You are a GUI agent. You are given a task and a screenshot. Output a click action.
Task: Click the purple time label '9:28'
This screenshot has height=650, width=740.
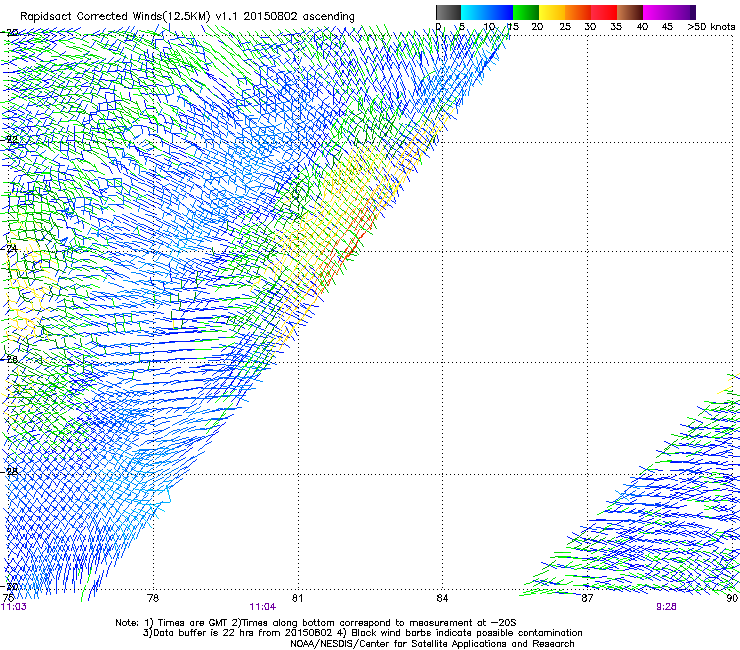[666, 607]
